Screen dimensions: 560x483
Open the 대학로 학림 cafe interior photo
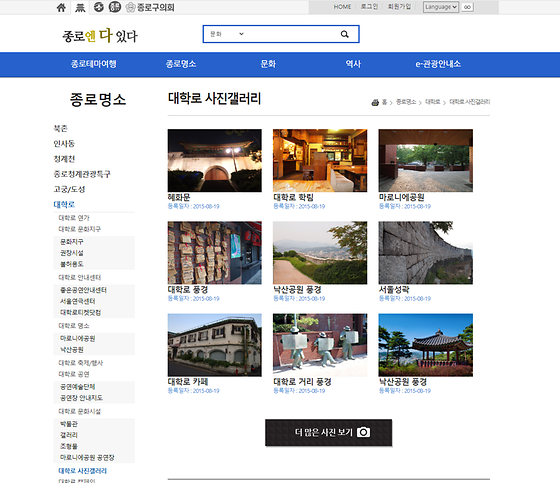320,161
